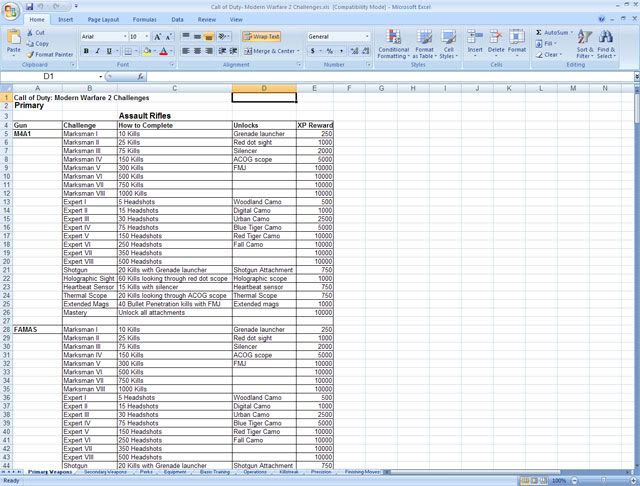This screenshot has width=640, height=486.
Task: Apply Accounting Number Format dollar icon
Action: pos(313,51)
